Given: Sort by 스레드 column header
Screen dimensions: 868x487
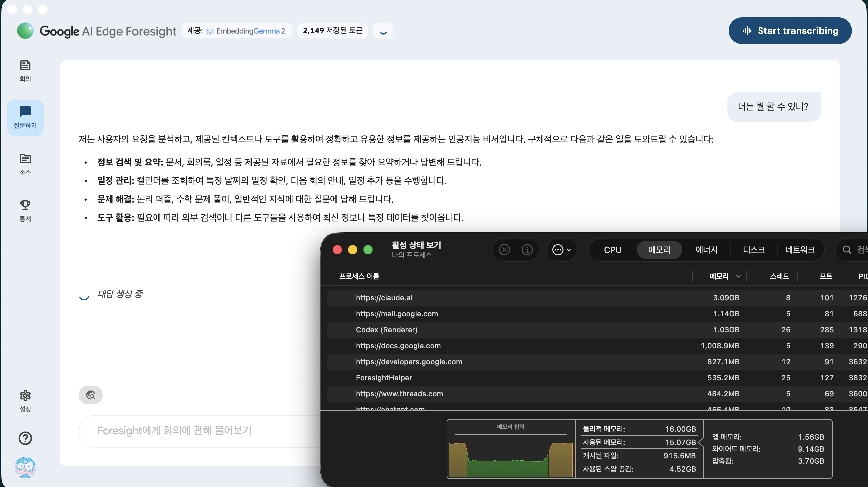Looking at the screenshot, I should 779,276.
